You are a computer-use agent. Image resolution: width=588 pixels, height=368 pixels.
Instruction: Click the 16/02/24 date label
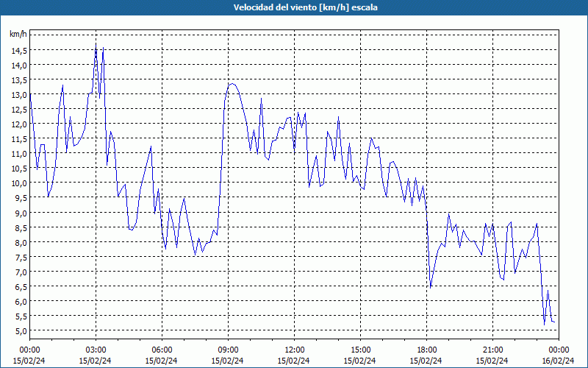point(559,361)
